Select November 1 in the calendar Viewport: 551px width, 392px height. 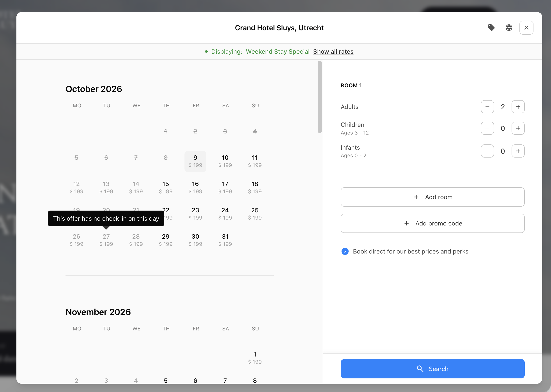(255, 358)
